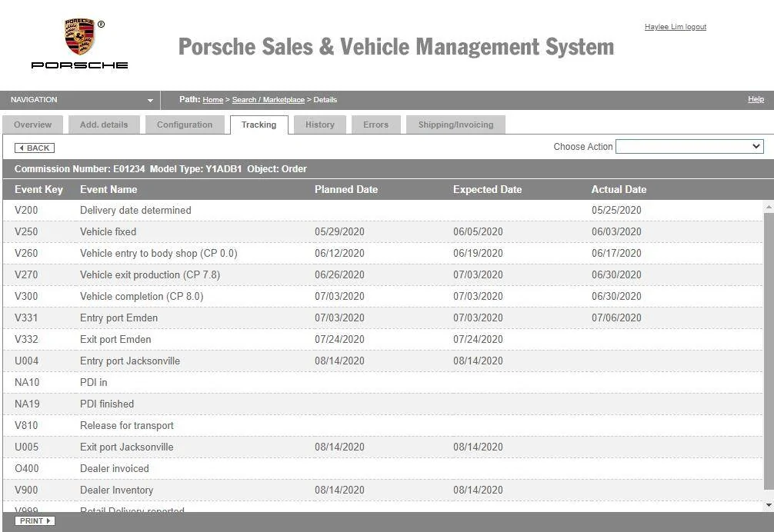Image resolution: width=774 pixels, height=532 pixels.
Task: Click the Expected Date column header
Action: [487, 189]
